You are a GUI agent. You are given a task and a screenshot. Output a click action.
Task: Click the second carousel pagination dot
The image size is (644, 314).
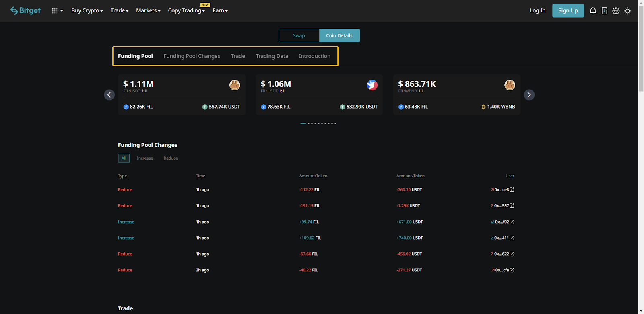point(309,123)
